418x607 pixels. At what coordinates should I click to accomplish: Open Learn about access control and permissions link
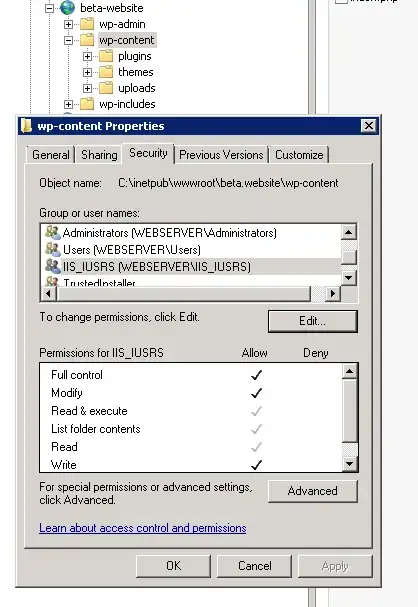pyautogui.click(x=142, y=528)
